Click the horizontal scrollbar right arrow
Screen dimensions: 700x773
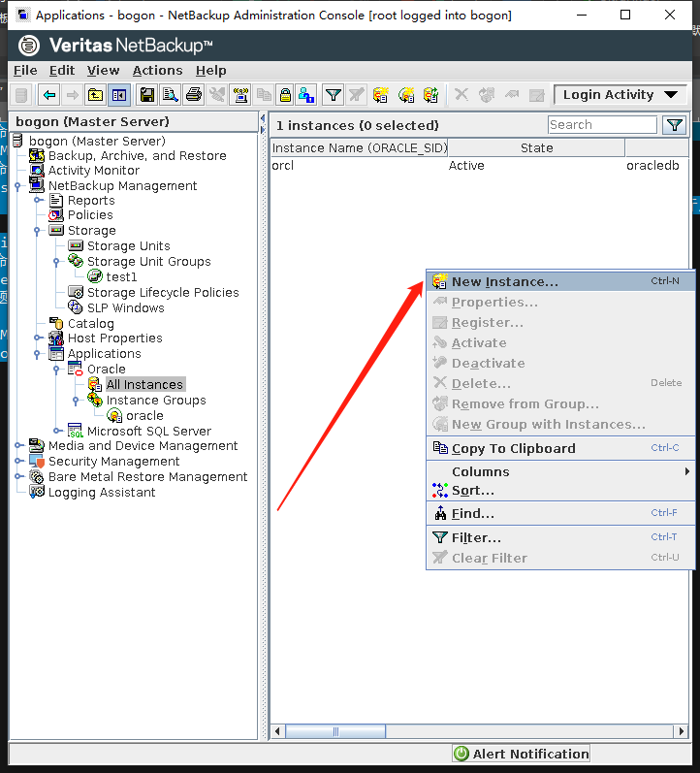pyautogui.click(x=682, y=731)
